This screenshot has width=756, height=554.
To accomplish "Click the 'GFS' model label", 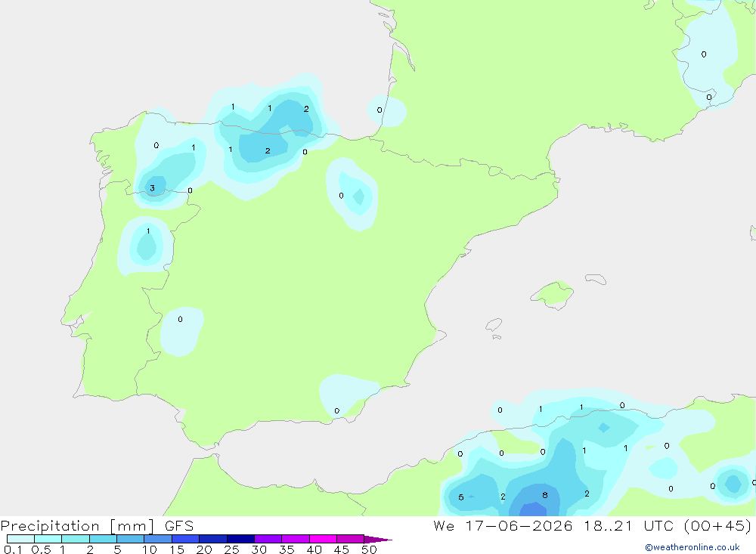I will click(179, 526).
